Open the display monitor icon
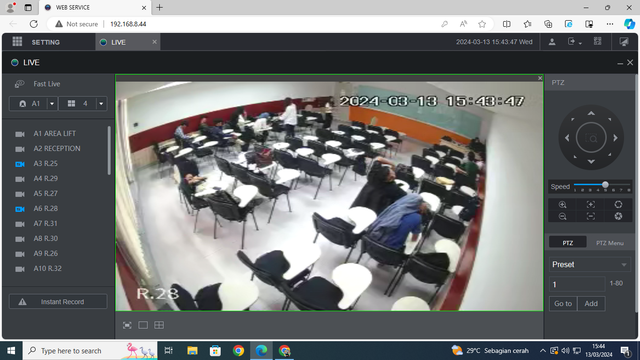The image size is (640, 360). 624,42
